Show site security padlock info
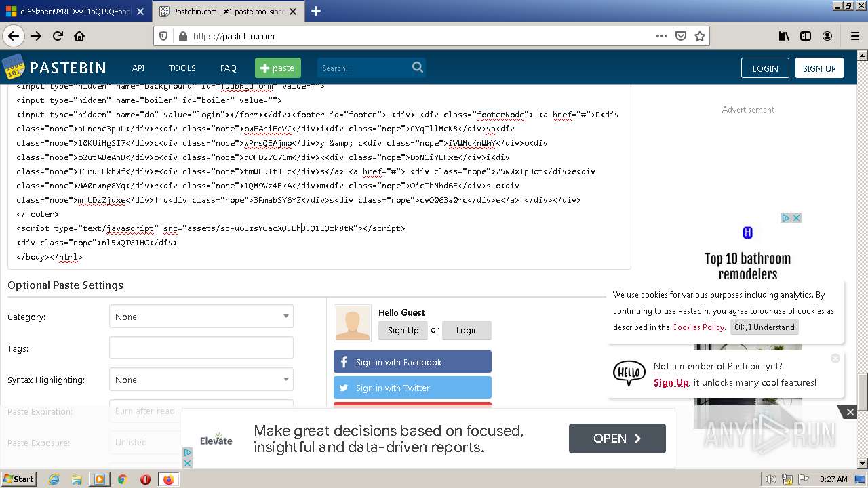This screenshot has width=868, height=488. click(182, 36)
